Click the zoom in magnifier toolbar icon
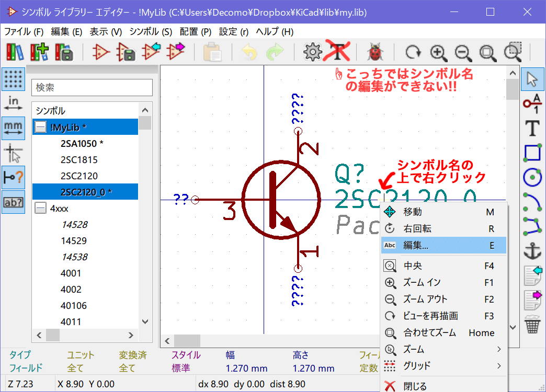The width and height of the screenshot is (546, 392). point(437,52)
